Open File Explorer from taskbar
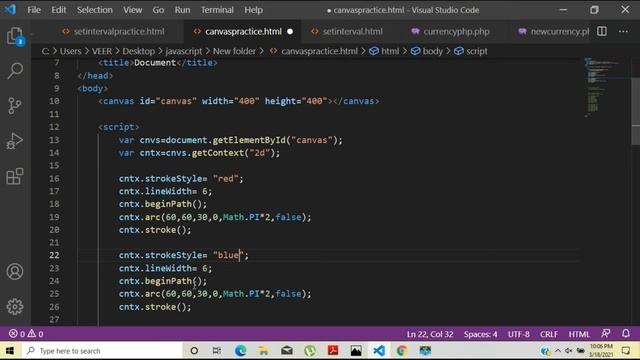 pos(264,351)
